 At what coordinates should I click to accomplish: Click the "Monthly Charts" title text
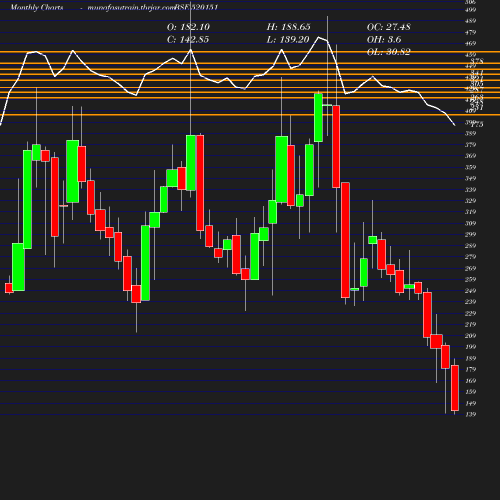37,7
